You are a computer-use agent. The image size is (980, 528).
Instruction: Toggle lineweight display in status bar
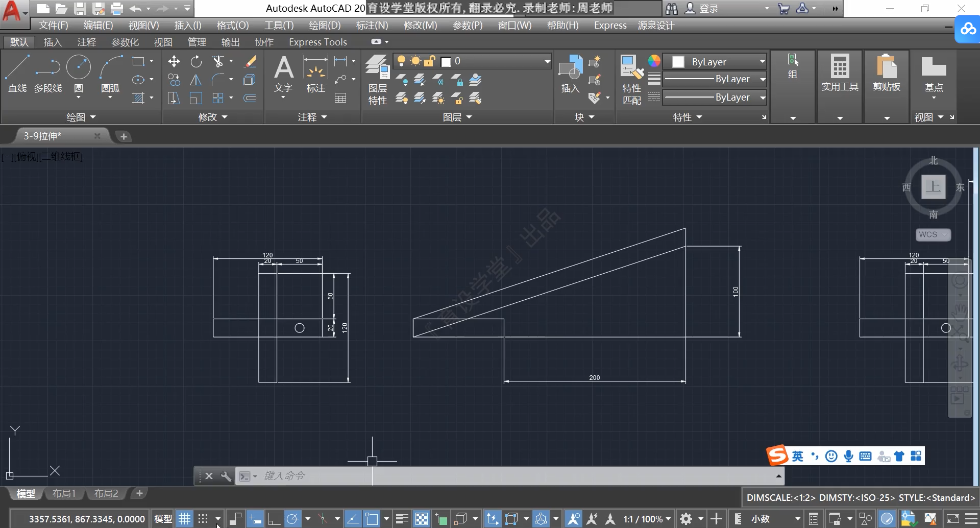point(402,519)
